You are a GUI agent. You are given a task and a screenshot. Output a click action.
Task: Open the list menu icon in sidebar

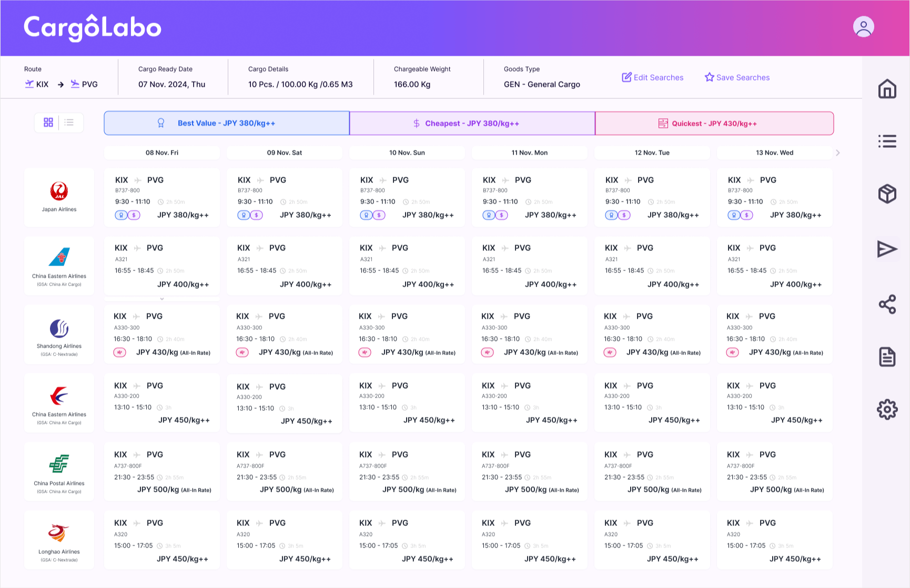887,141
